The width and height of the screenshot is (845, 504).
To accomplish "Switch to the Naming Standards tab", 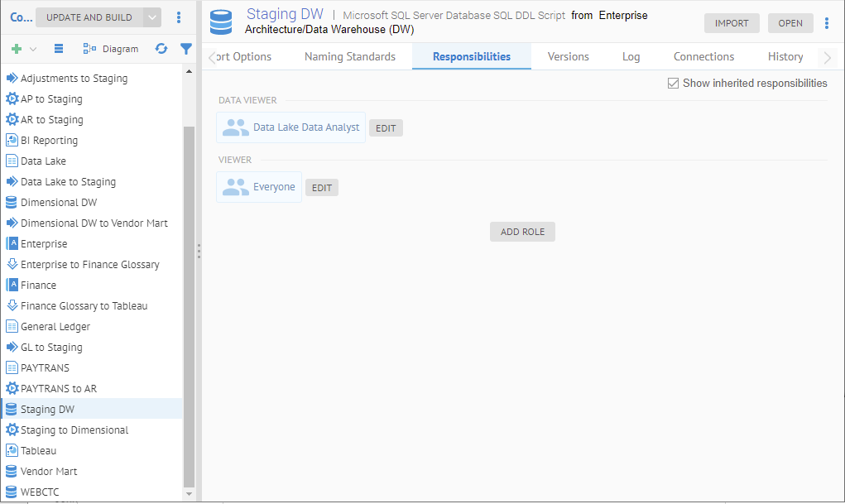I will point(350,56).
